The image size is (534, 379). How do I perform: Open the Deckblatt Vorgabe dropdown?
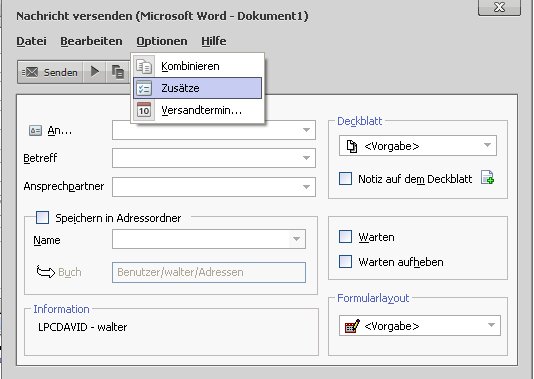(418, 146)
